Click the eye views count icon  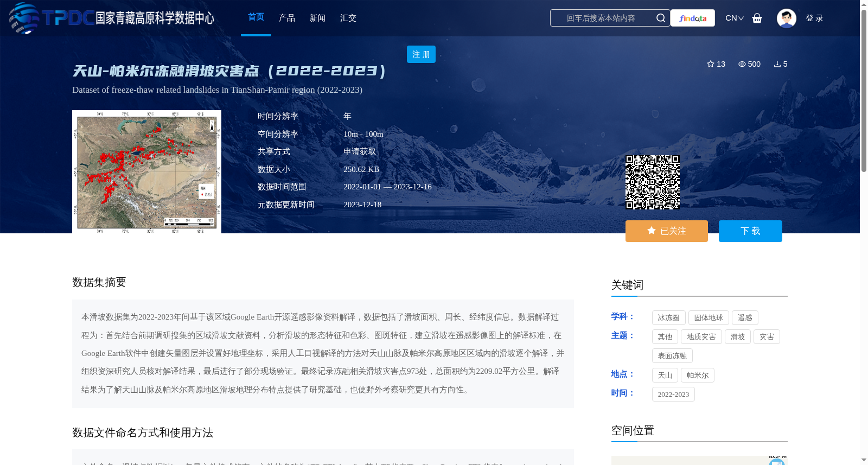(x=742, y=64)
